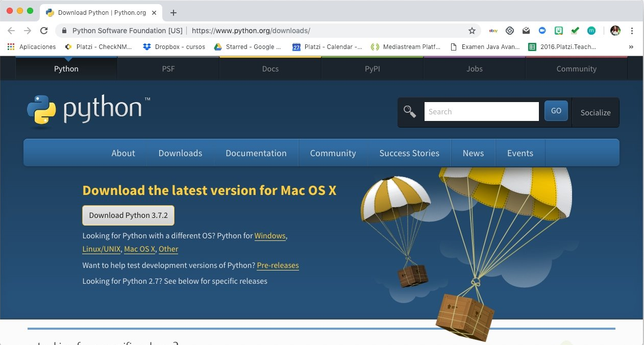Open the Mediastream Platform bookmark
Viewport: 644px width, 345px height.
(x=406, y=46)
